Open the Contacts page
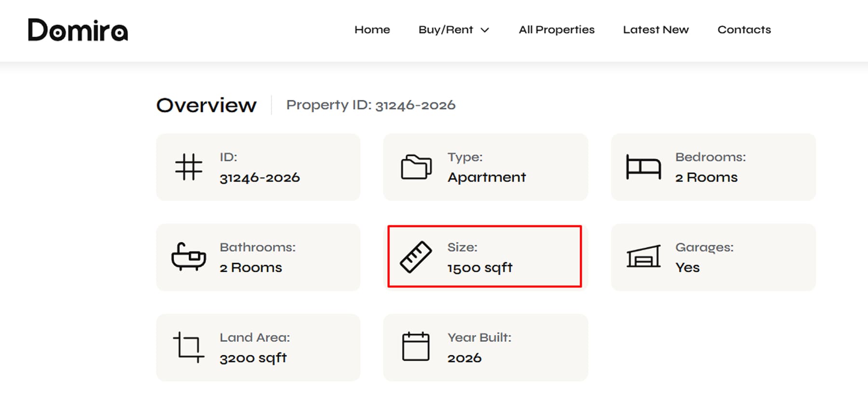Screen dimensions: 868x405 click(744, 30)
